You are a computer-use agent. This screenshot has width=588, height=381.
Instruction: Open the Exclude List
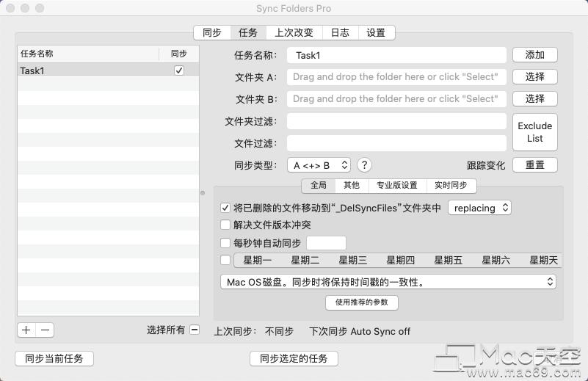pos(534,132)
